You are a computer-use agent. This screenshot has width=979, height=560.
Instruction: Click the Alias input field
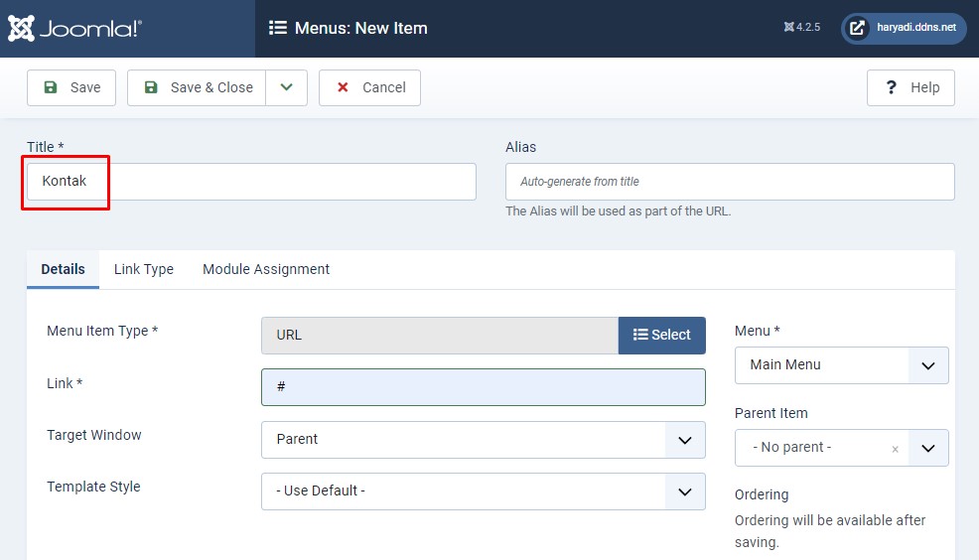(x=730, y=182)
